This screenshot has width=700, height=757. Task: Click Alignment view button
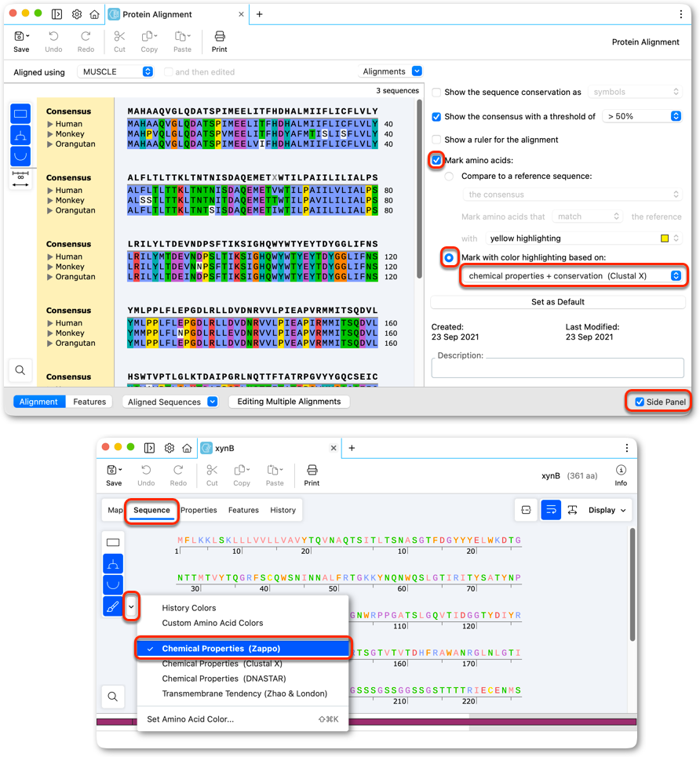(x=38, y=402)
